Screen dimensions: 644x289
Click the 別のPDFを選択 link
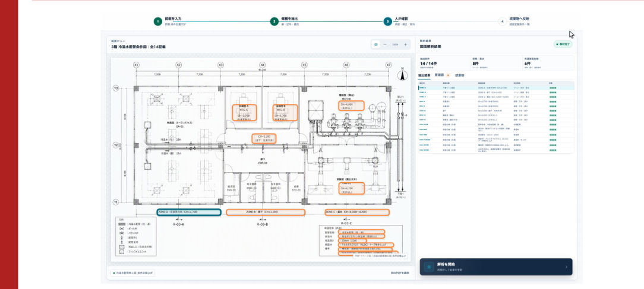coord(400,272)
